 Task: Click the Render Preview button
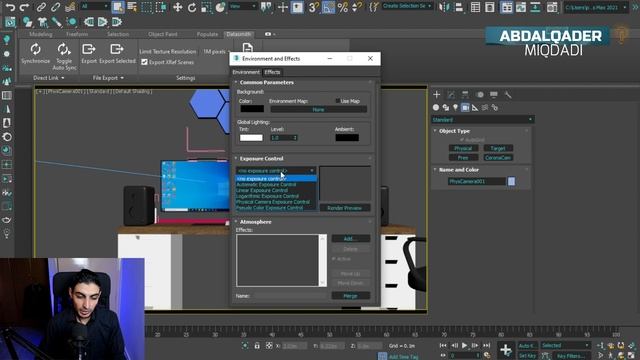(344, 208)
